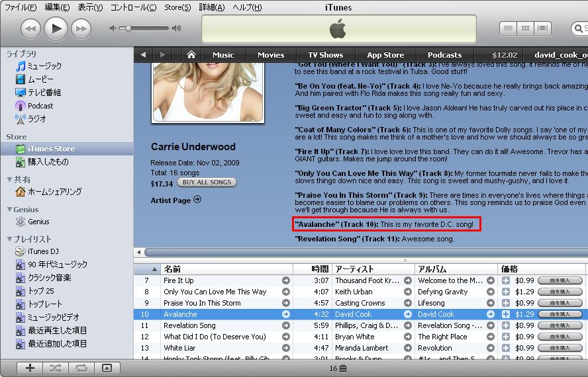Adjust the volume slider knob

128,28
